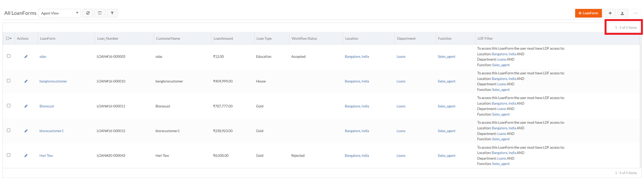Image resolution: width=644 pixels, height=183 pixels.
Task: Click the refresh list icon
Action: click(88, 13)
